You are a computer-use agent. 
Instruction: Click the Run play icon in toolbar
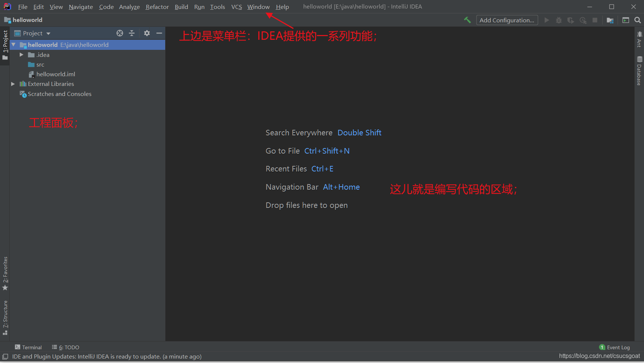547,20
